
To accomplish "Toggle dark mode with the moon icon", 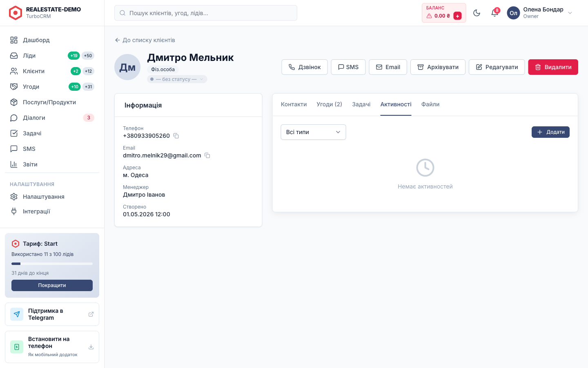I will (477, 13).
